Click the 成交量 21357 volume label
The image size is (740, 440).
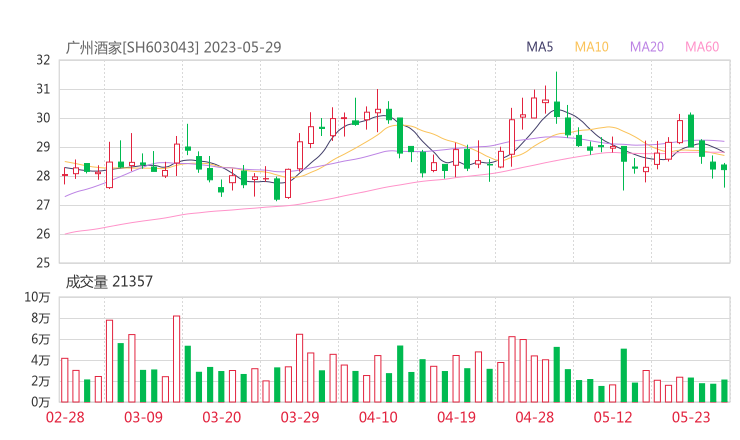click(109, 282)
